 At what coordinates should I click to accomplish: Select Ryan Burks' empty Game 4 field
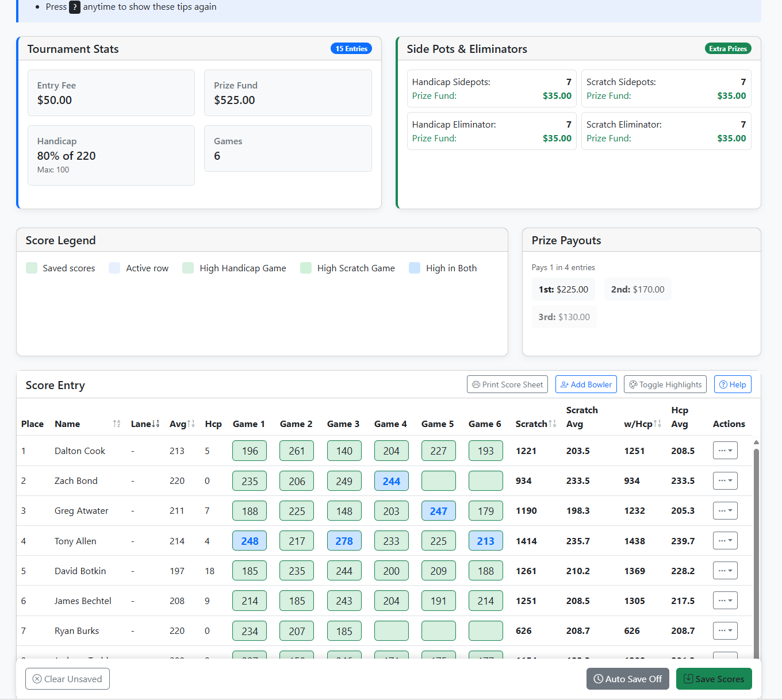(391, 631)
